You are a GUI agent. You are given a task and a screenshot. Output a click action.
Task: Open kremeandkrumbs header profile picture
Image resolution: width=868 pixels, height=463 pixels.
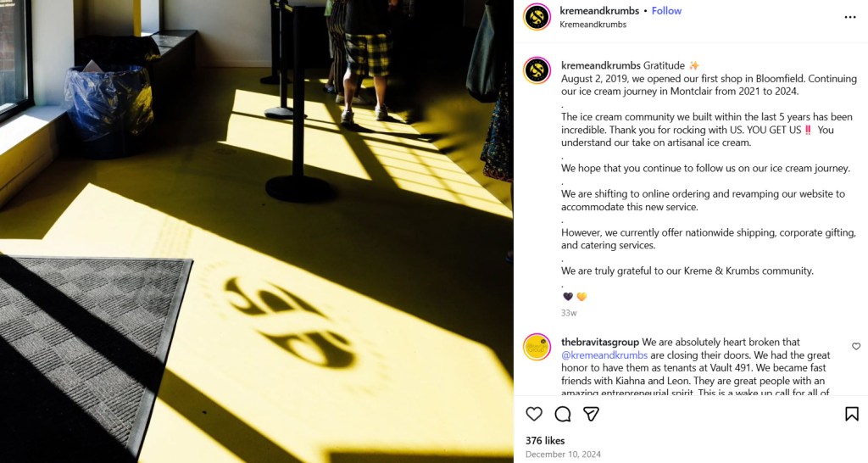click(x=537, y=17)
